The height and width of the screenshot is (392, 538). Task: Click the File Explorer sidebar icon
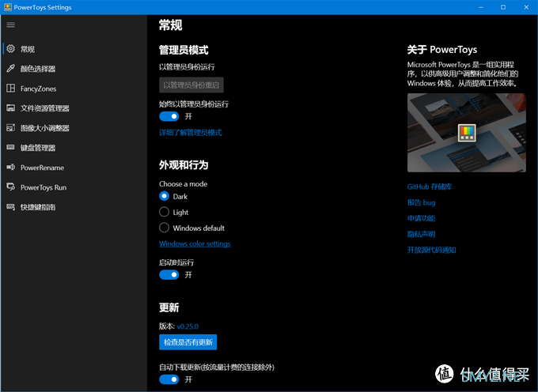(10, 108)
